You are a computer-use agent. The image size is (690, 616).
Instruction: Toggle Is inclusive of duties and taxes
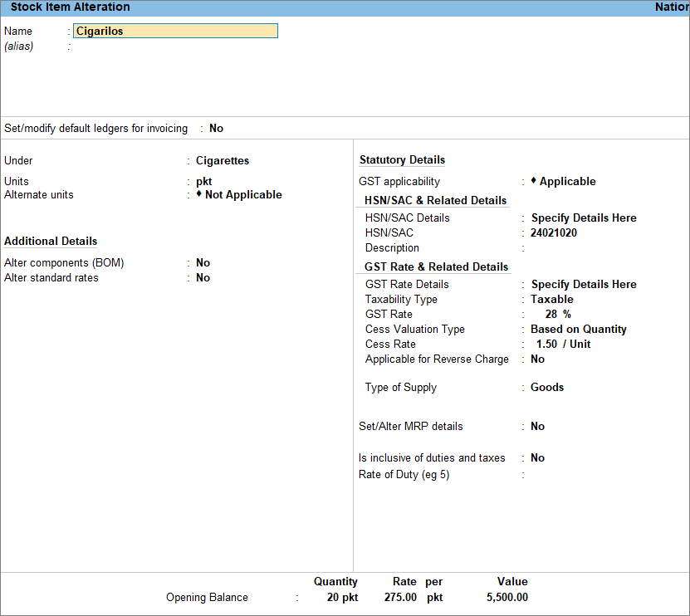537,458
